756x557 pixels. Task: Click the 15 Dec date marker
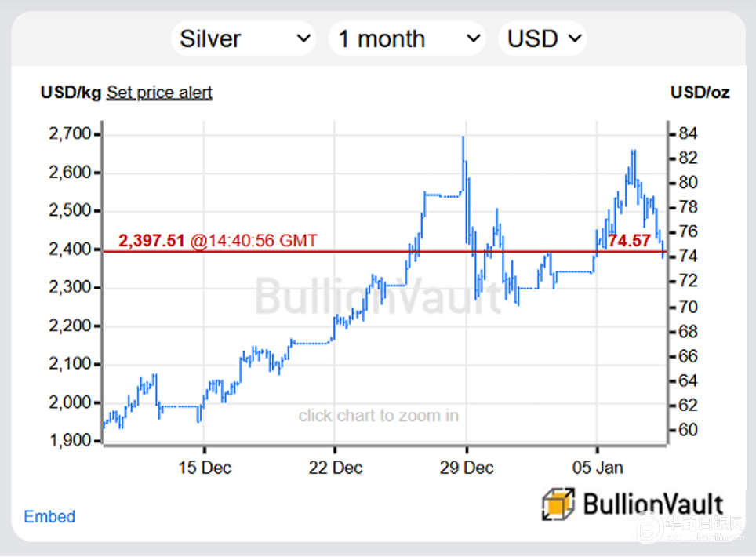[x=205, y=468]
